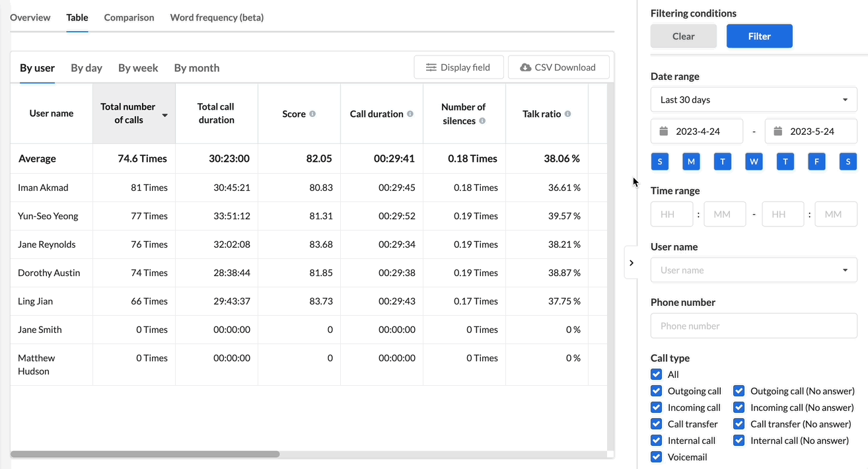Image resolution: width=868 pixels, height=469 pixels.
Task: Click the User name column header
Action: (52, 114)
